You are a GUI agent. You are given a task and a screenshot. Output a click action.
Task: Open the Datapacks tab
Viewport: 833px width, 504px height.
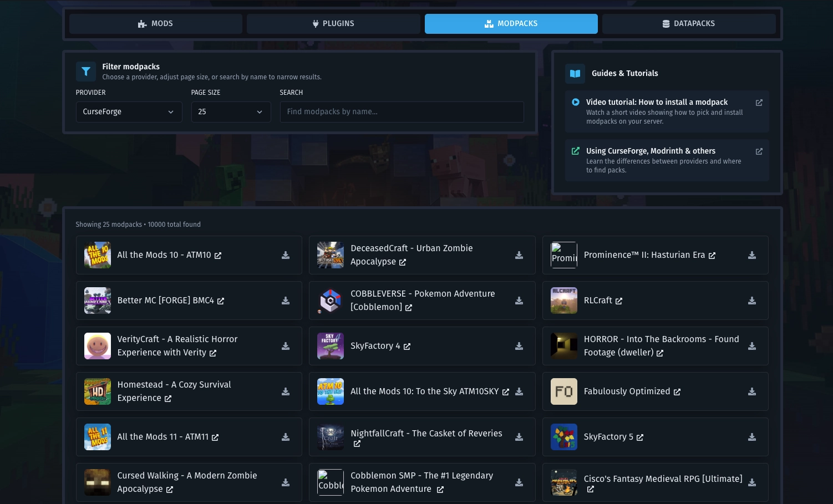[x=689, y=24]
